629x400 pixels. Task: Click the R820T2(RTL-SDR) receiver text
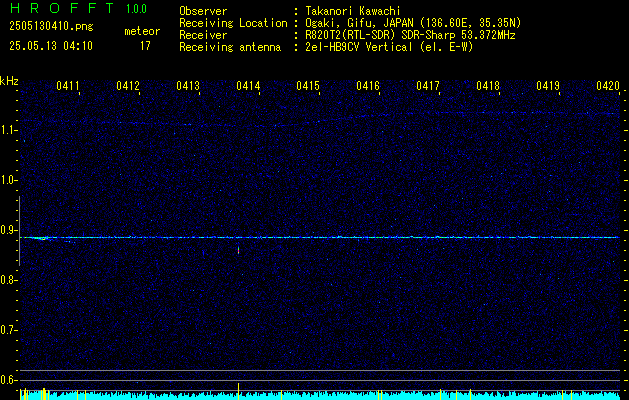[x=410, y=35]
